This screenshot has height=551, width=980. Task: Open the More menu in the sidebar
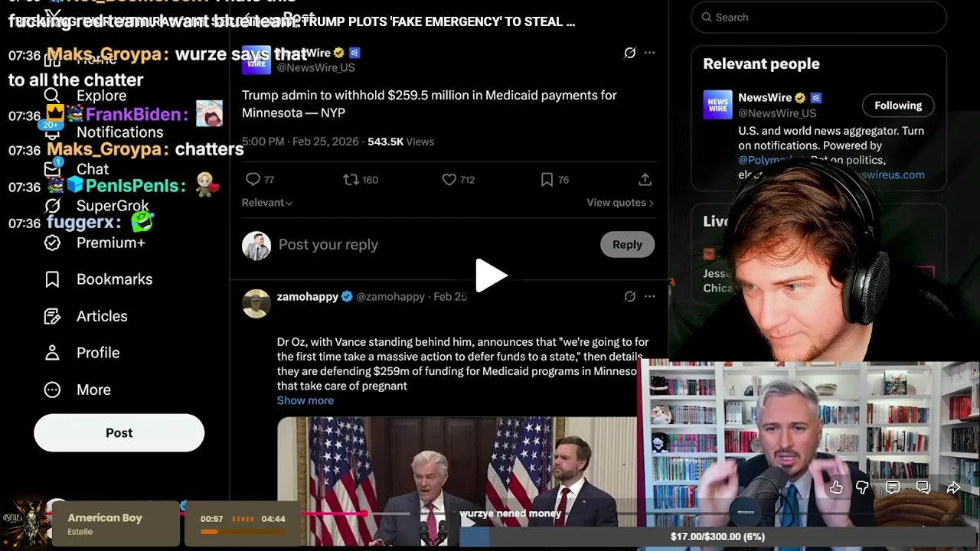tap(93, 390)
